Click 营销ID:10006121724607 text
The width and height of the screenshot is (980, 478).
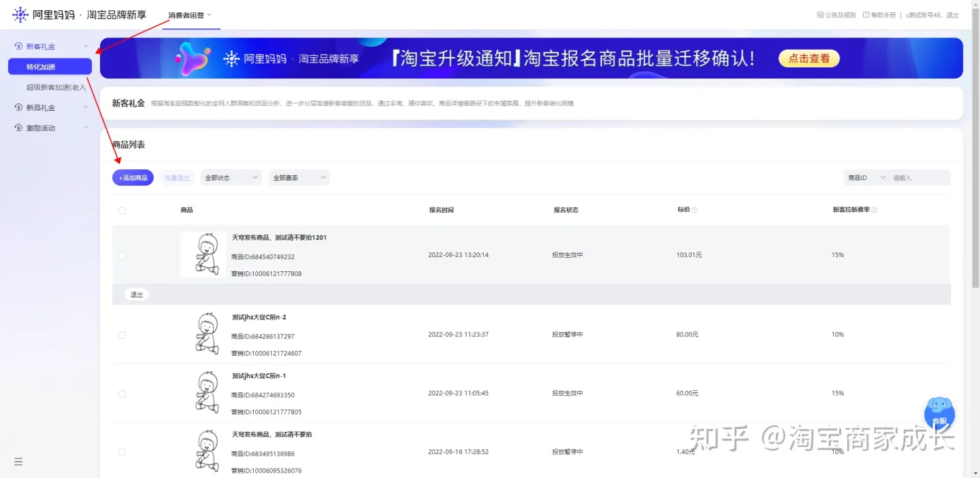pyautogui.click(x=266, y=354)
